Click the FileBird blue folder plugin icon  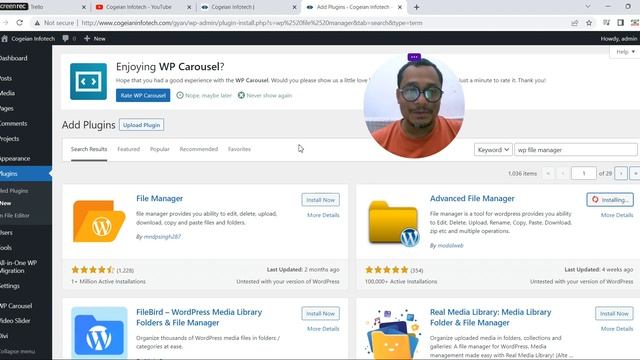[99, 333]
